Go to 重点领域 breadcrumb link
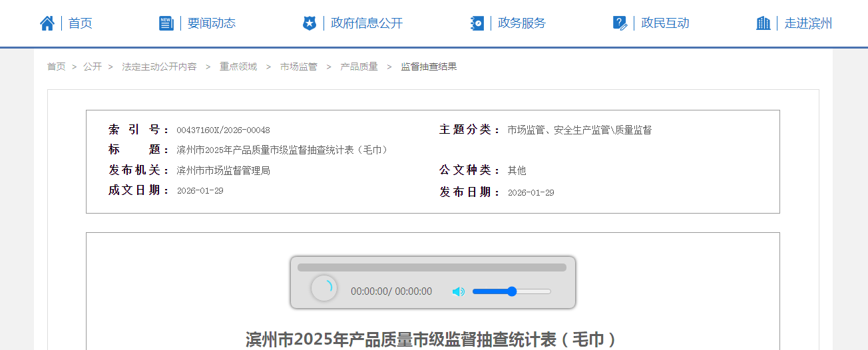868x350 pixels. tap(238, 67)
